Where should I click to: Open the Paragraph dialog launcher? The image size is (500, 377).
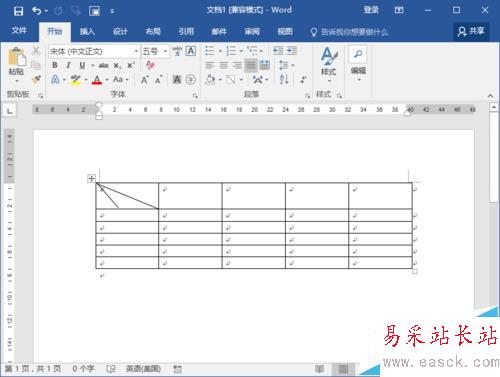(x=307, y=96)
